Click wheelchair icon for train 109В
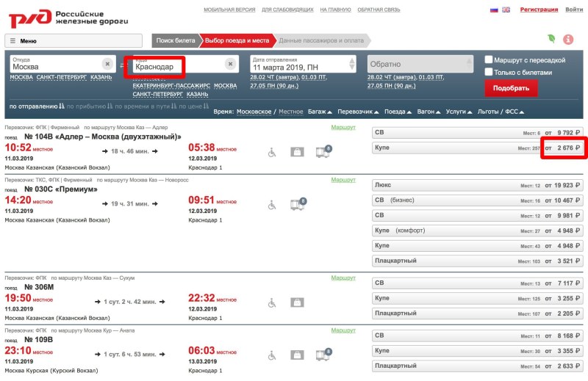Viewport: 588px width, 381px height. [272, 355]
